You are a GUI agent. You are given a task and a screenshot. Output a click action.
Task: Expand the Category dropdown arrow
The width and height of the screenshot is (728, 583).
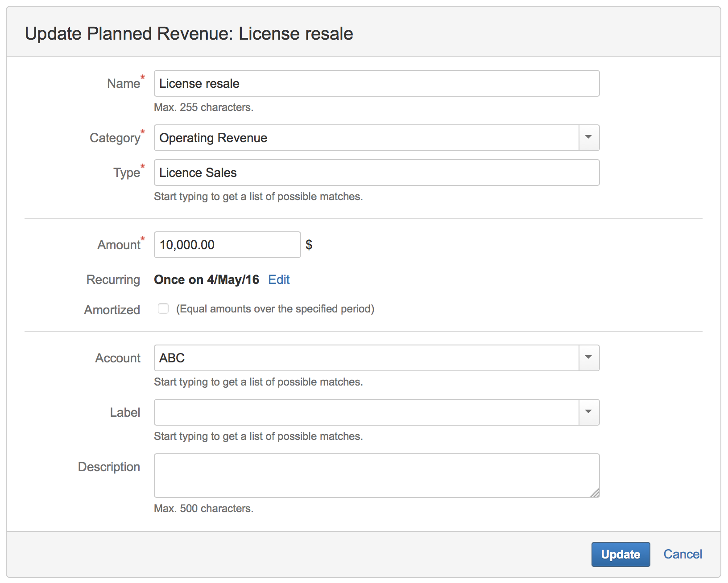click(x=589, y=138)
